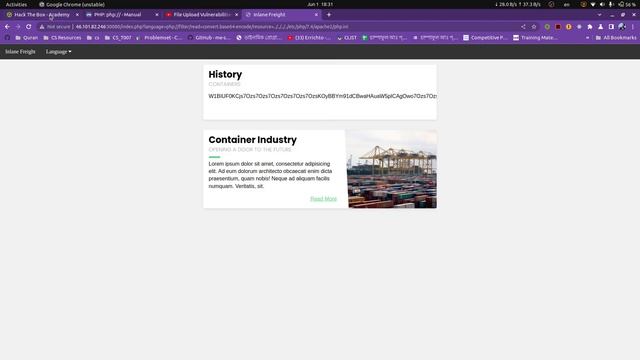Viewport: 640px width, 360px height.
Task: Open the clock and calendar panel
Action: click(x=320, y=4)
